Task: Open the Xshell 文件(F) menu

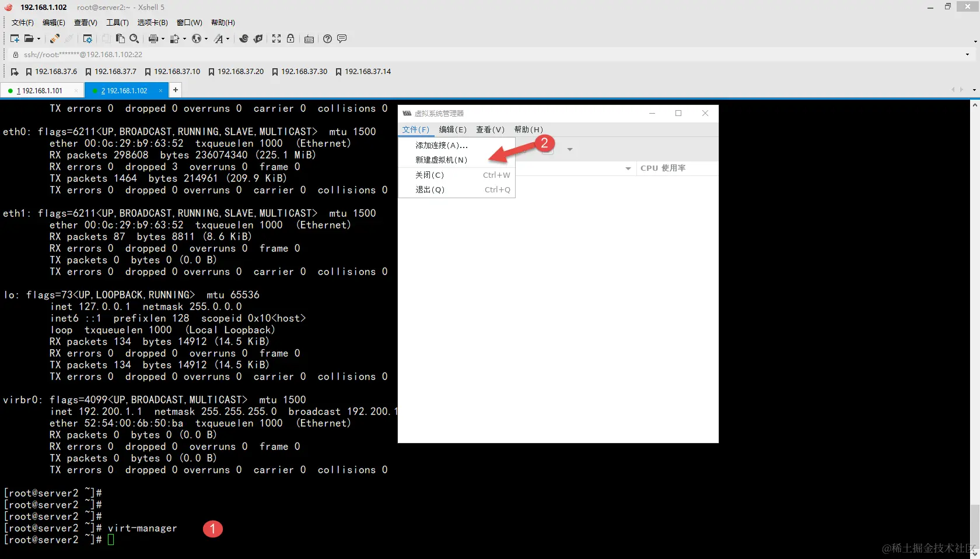Action: pos(22,23)
